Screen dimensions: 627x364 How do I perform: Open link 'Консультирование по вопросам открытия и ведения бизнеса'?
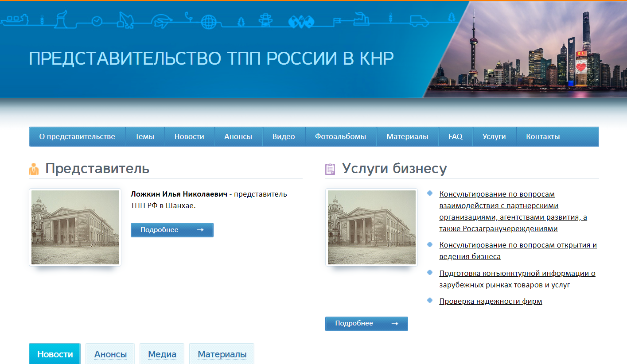tap(518, 251)
